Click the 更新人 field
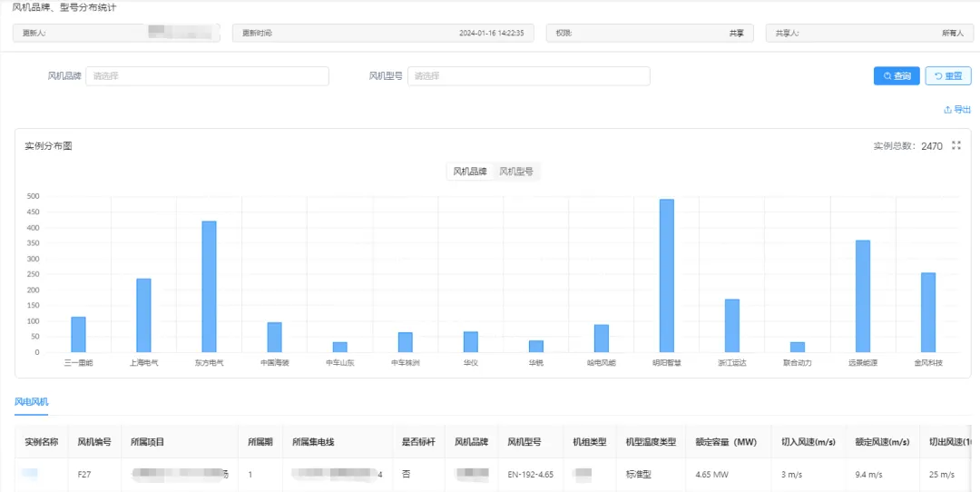This screenshot has width=980, height=492. tap(116, 34)
